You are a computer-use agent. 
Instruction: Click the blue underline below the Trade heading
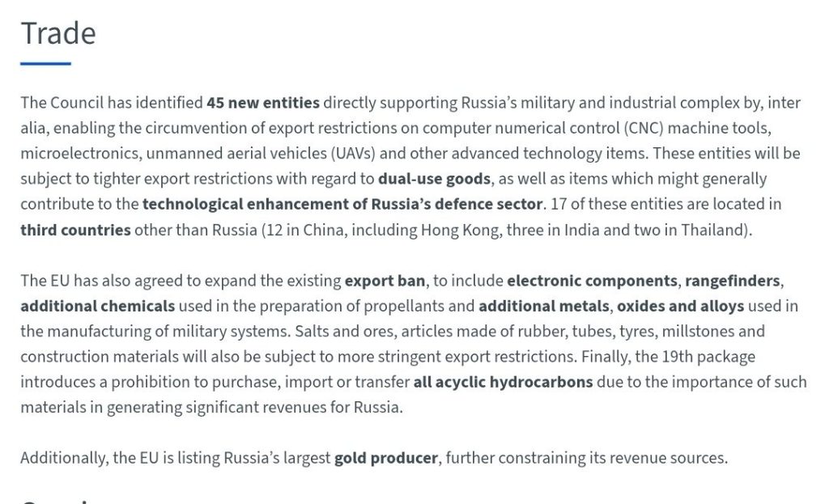[45, 63]
